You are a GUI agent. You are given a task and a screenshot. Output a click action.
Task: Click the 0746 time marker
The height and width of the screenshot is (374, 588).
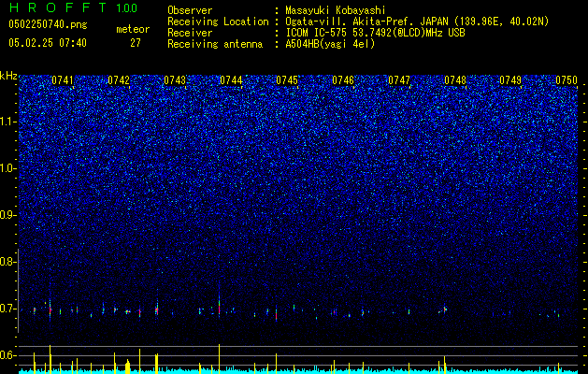343,80
